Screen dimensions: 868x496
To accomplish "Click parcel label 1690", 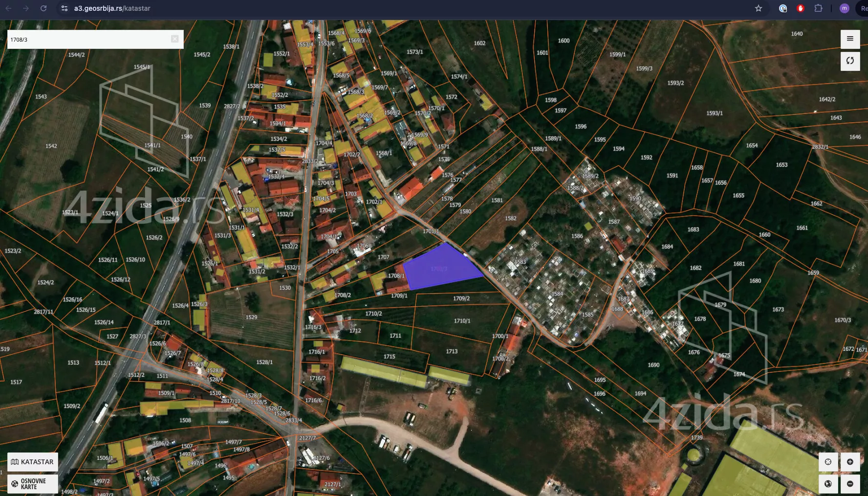I will coord(653,365).
